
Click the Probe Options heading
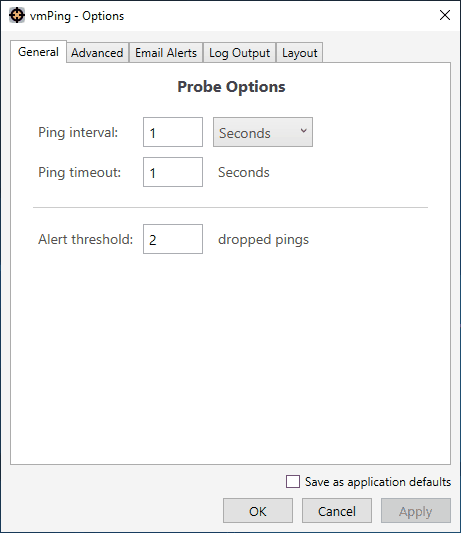(231, 87)
